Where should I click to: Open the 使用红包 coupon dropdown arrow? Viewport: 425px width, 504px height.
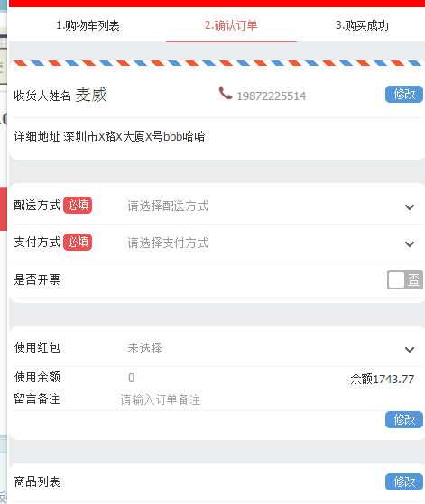tap(410, 350)
